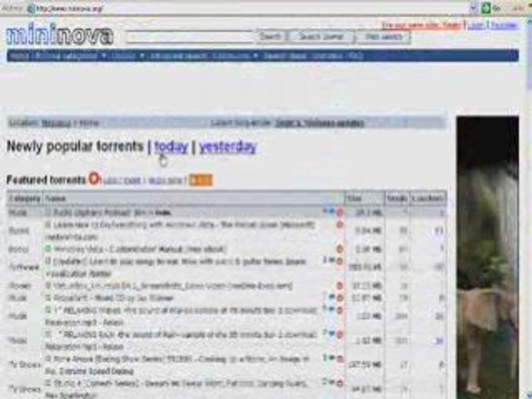Image resolution: width=532 pixels, height=399 pixels.
Task: Click the advertisement image on the right side
Action: 488,258
